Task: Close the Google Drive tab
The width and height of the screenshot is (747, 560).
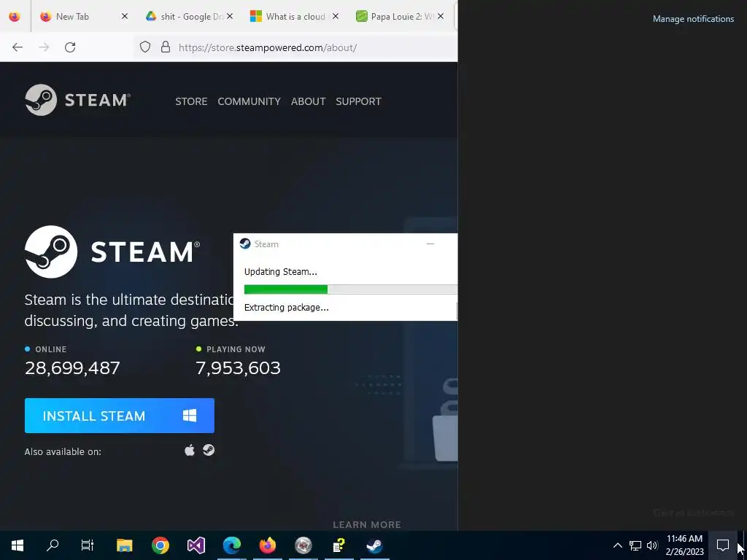Action: pyautogui.click(x=230, y=16)
